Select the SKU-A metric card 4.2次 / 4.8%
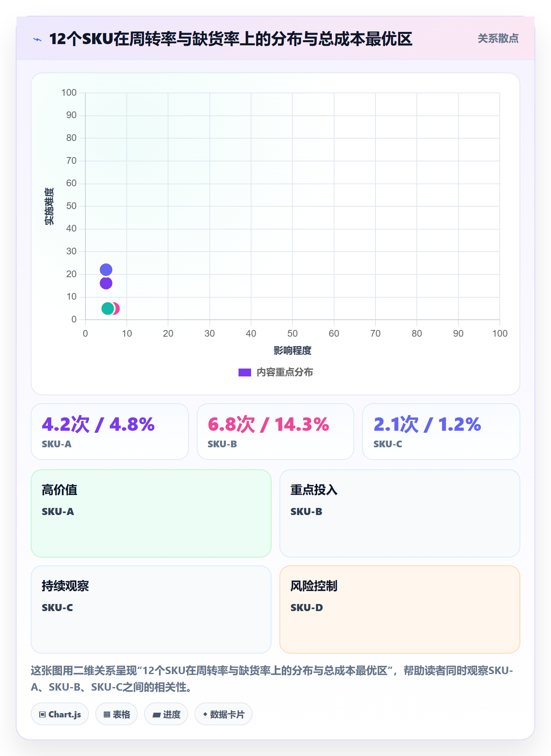551x756 pixels. (x=110, y=432)
